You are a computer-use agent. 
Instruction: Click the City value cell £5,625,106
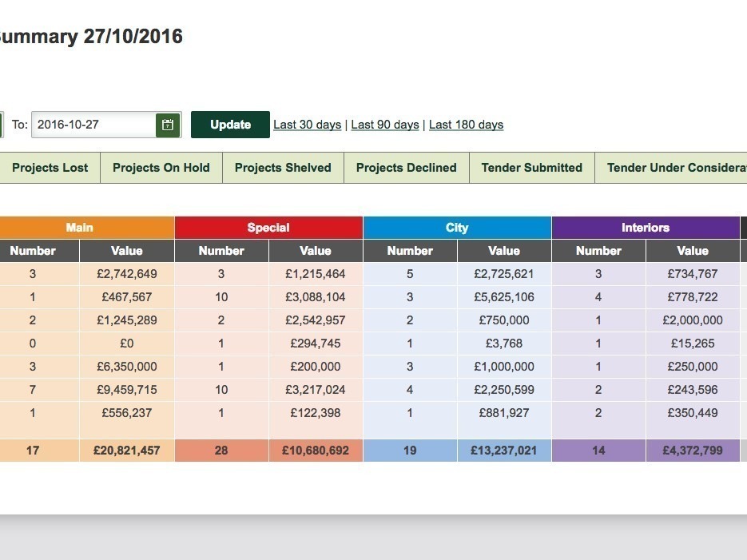click(504, 297)
